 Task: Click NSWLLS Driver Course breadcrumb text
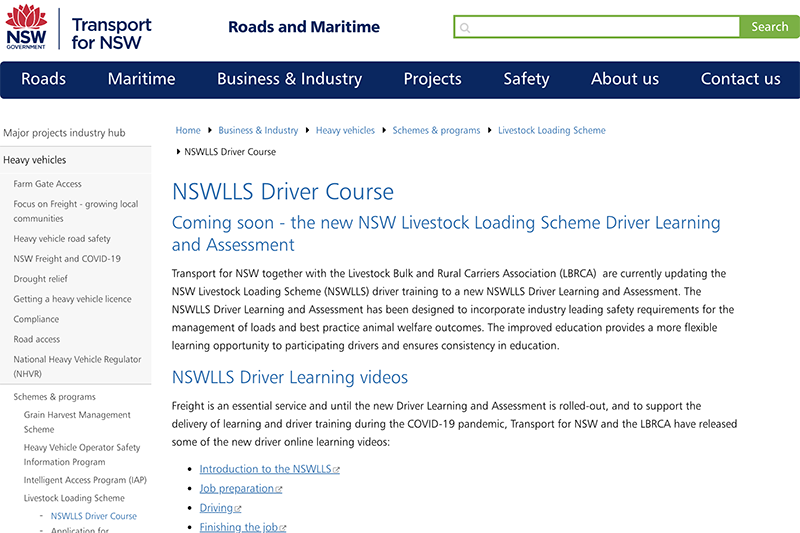click(x=230, y=152)
